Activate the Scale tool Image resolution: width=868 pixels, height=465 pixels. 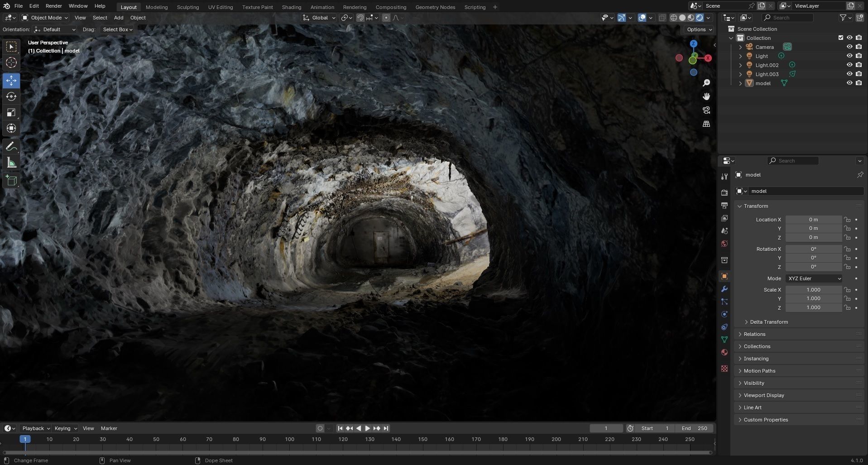click(11, 112)
